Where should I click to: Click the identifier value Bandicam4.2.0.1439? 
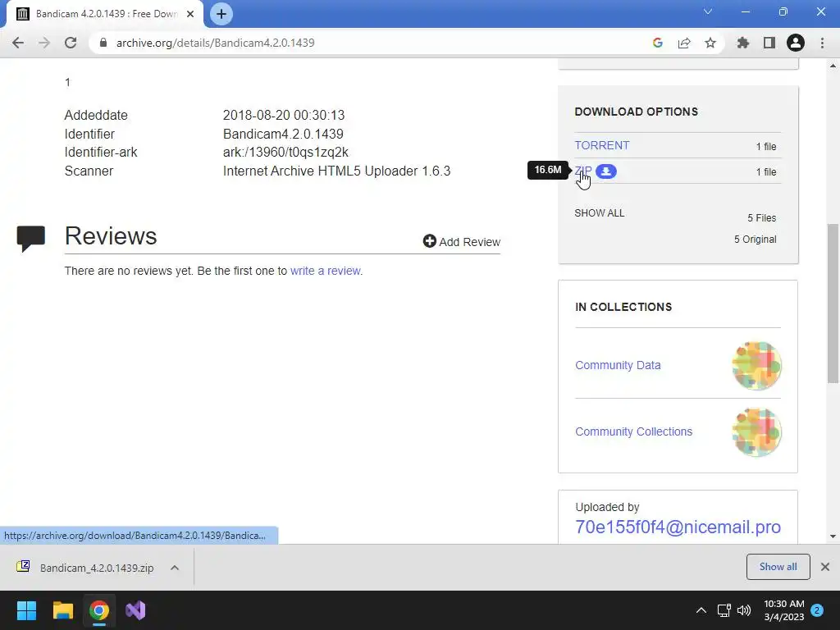coord(283,134)
